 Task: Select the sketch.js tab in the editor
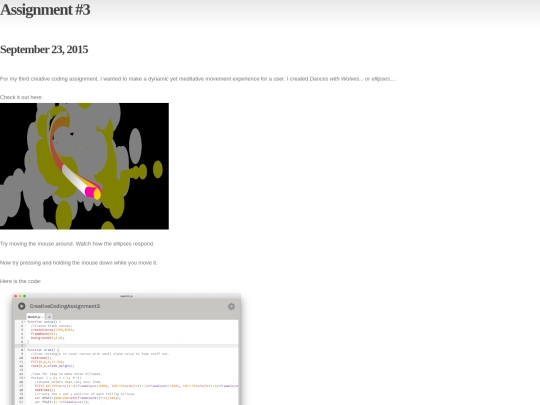pos(35,316)
